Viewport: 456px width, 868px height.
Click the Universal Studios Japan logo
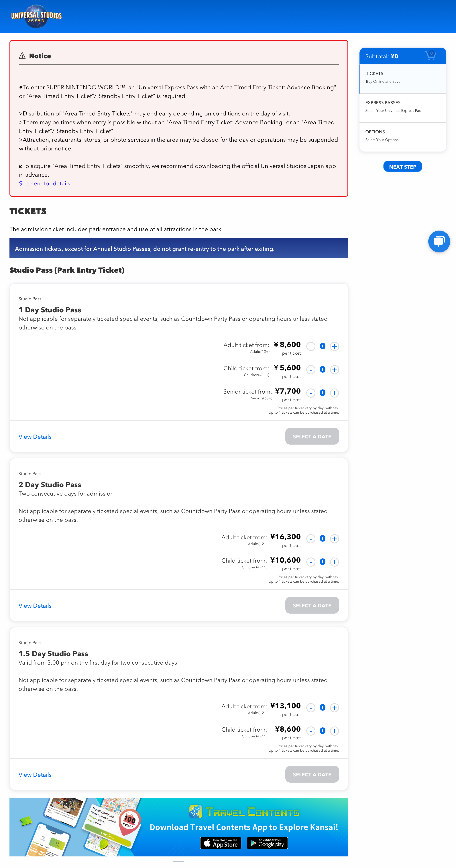(x=36, y=16)
